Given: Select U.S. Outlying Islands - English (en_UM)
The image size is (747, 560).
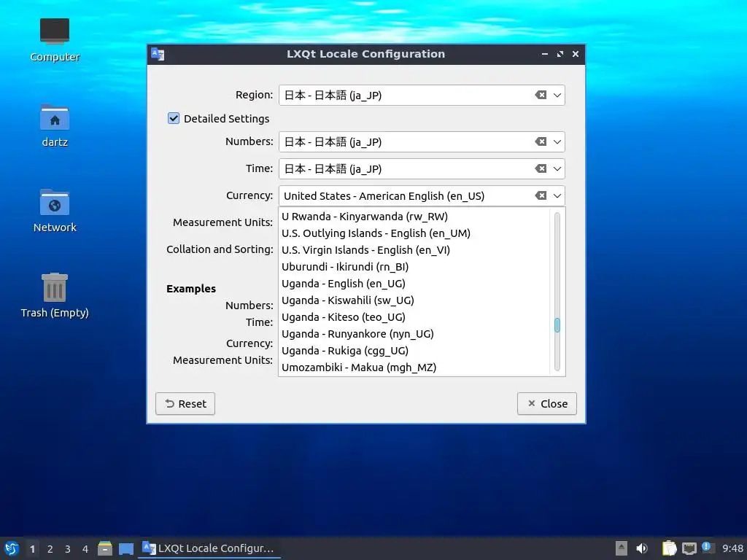Looking at the screenshot, I should coord(414,233).
